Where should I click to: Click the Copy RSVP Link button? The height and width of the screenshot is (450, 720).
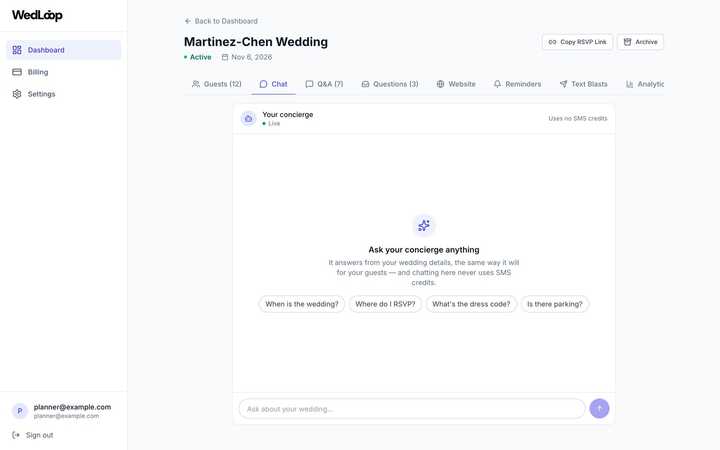(x=577, y=42)
